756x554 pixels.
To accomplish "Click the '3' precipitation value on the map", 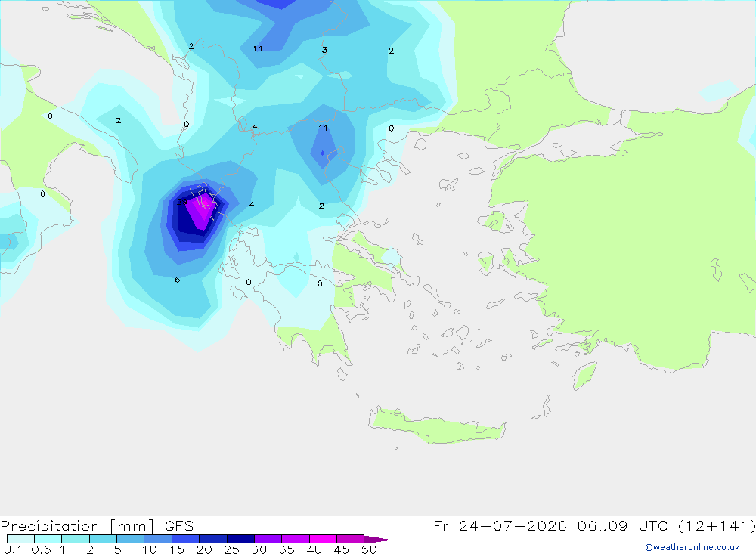I will click(x=324, y=50).
